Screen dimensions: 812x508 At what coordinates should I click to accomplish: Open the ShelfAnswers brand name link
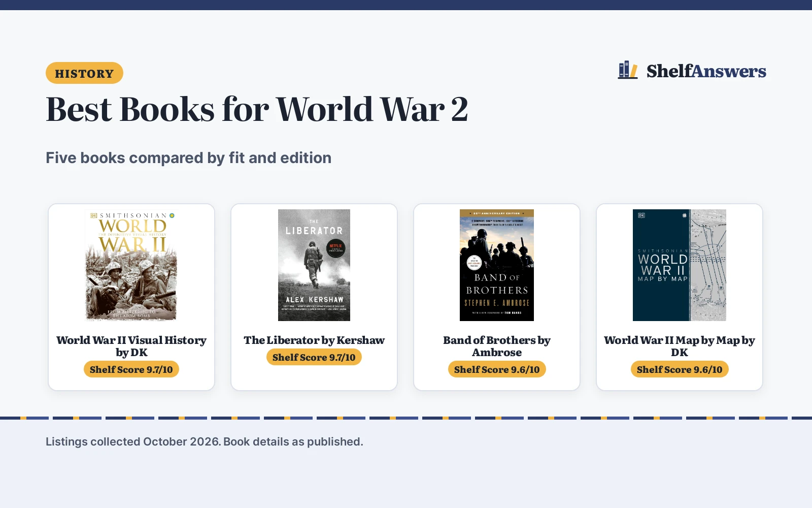(706, 71)
